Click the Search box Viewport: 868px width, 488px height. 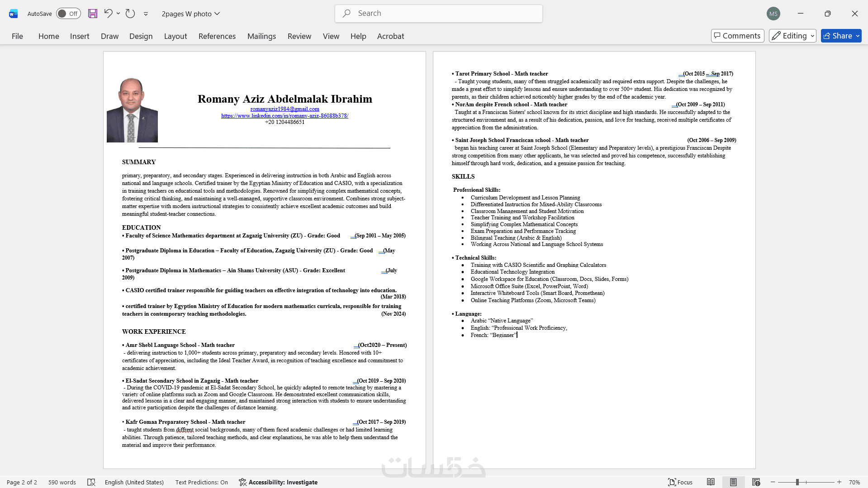click(439, 14)
